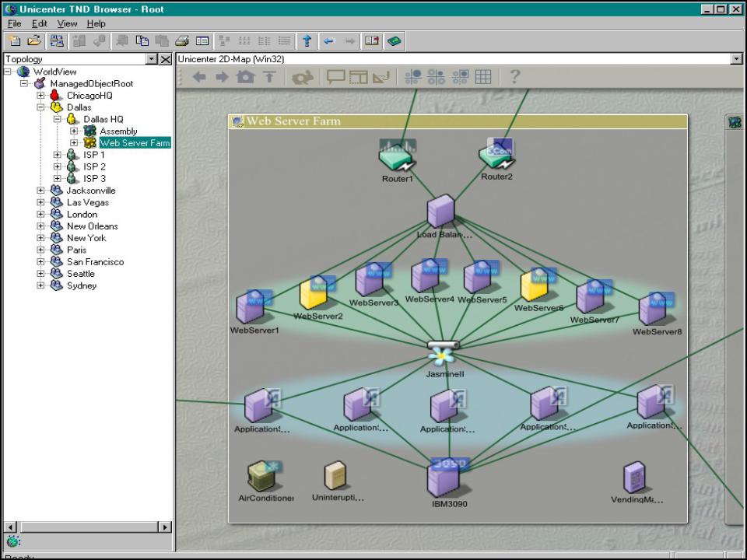Select ManagedObjectRoot in the tree
Image resolution: width=747 pixels, height=560 pixels.
point(92,84)
